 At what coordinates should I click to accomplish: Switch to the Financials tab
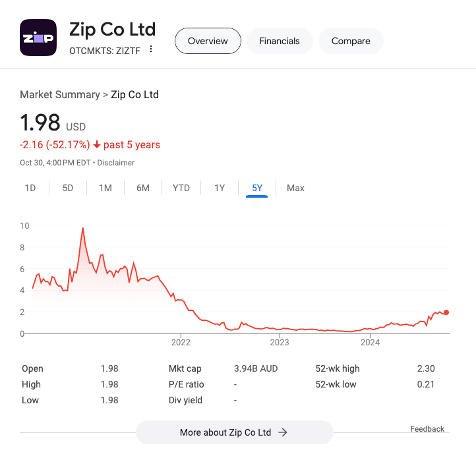[280, 41]
